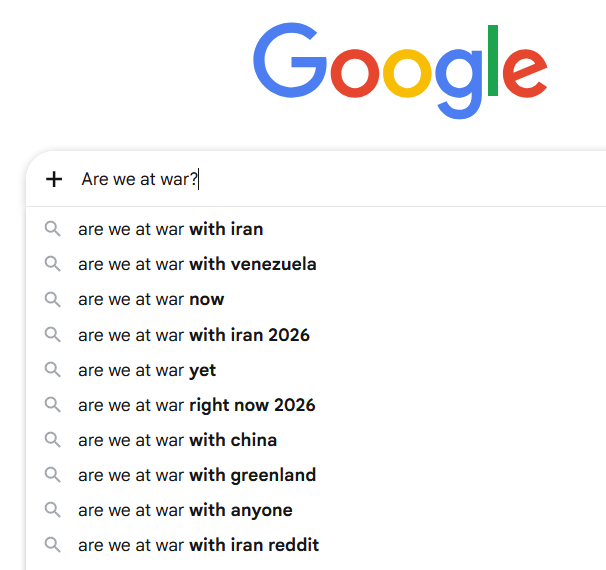Select the 'are we at war now' suggestion

(x=151, y=299)
